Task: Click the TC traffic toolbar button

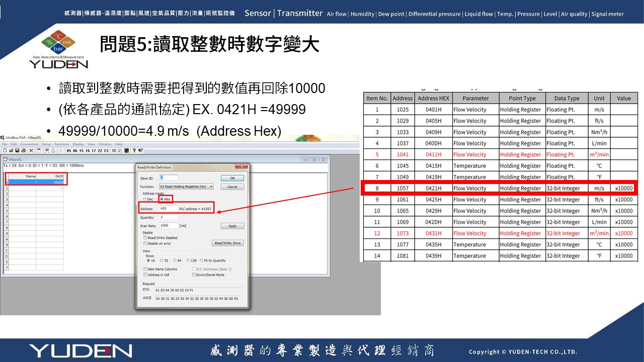Action: click(114, 150)
